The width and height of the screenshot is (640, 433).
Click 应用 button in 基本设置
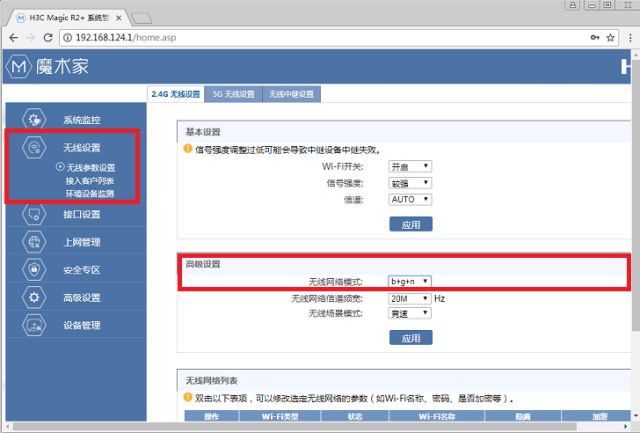click(x=410, y=224)
